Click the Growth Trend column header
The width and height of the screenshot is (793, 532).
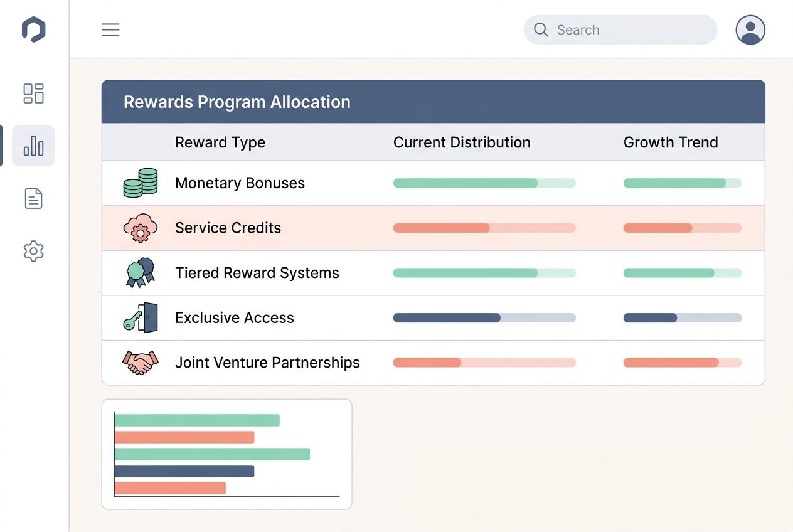(x=671, y=142)
